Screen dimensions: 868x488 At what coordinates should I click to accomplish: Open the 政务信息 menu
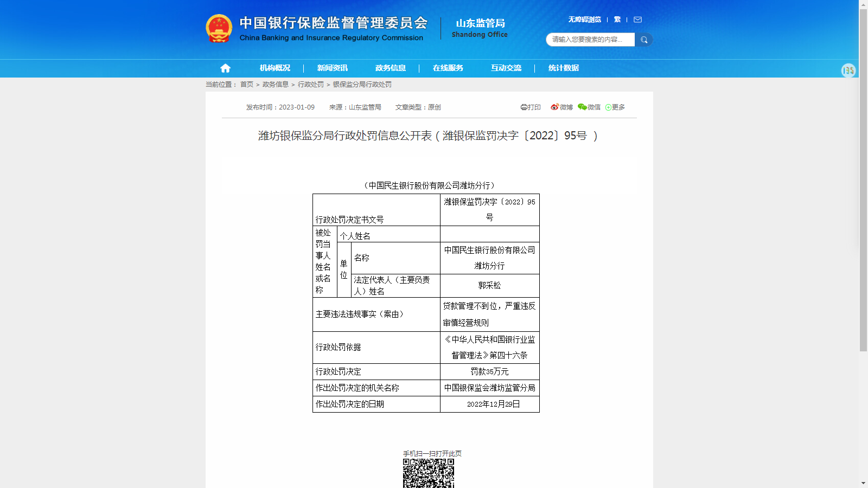pyautogui.click(x=391, y=68)
